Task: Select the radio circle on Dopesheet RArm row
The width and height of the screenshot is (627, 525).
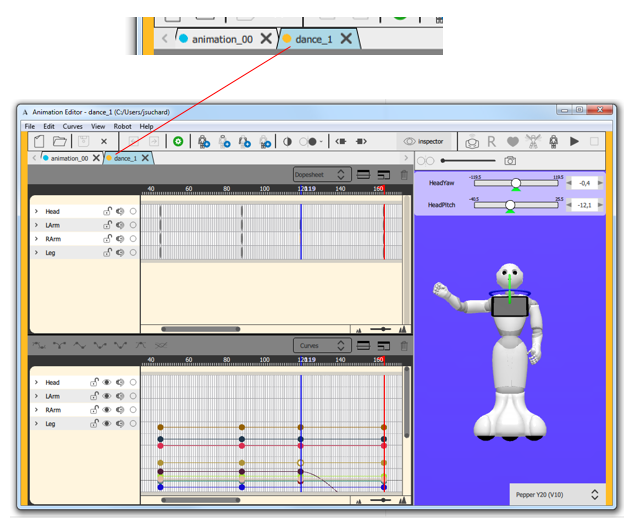Action: [133, 239]
